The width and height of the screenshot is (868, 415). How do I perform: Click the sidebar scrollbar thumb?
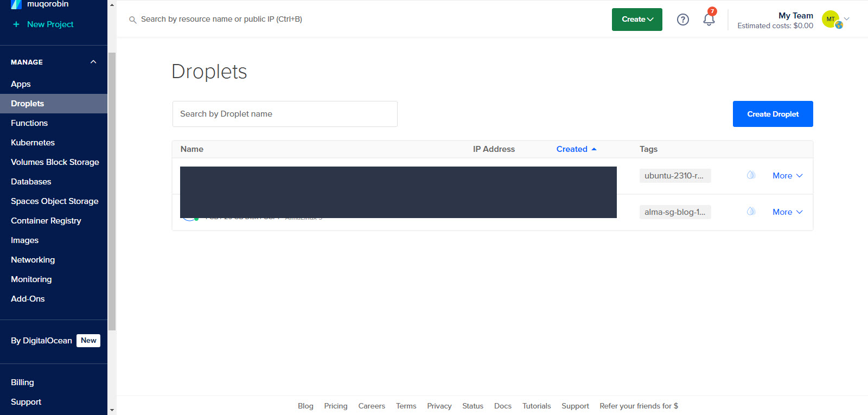pyautogui.click(x=112, y=191)
